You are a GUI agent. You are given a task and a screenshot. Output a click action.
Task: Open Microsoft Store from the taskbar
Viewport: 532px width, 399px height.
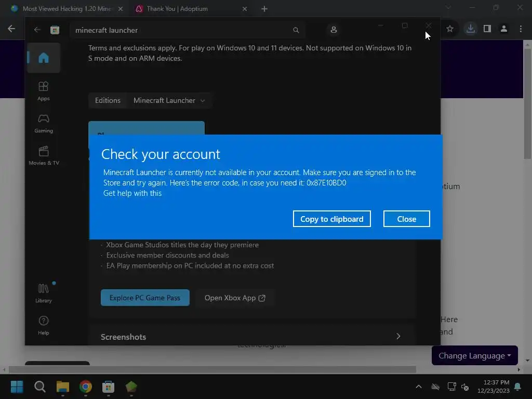pos(108,387)
